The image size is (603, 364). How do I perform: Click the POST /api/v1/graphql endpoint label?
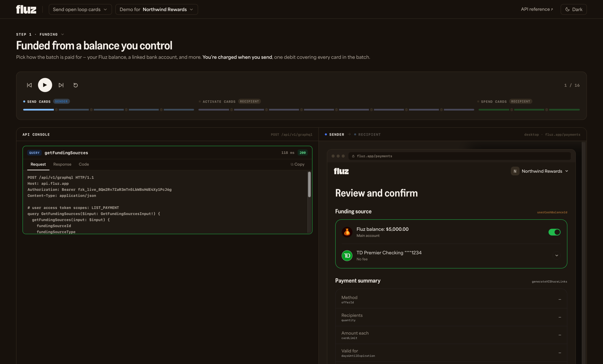(291, 134)
